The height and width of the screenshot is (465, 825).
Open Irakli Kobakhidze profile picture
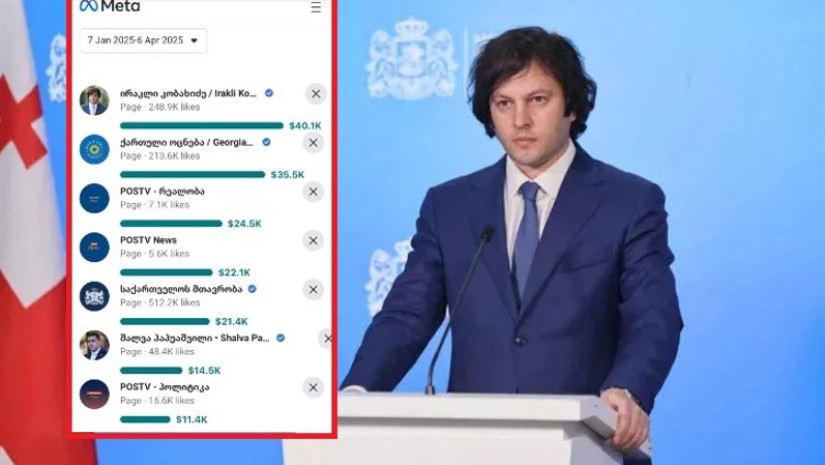coord(95,100)
